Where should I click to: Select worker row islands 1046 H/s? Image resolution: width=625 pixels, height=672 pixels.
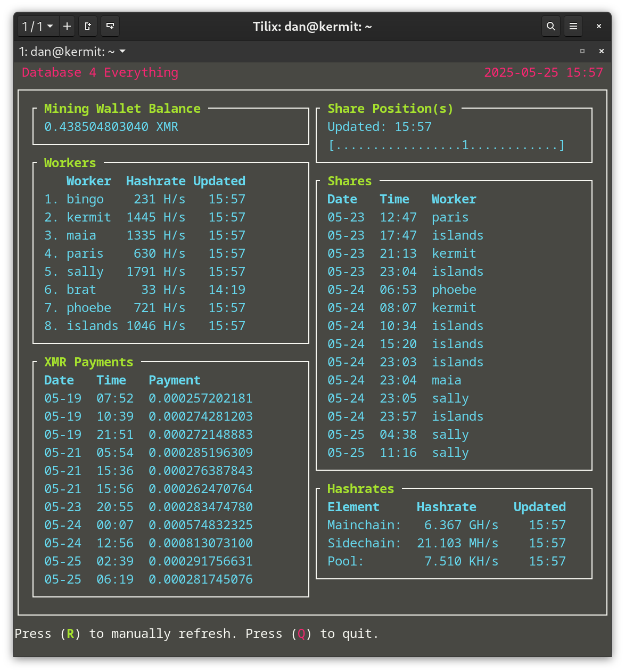click(x=145, y=326)
